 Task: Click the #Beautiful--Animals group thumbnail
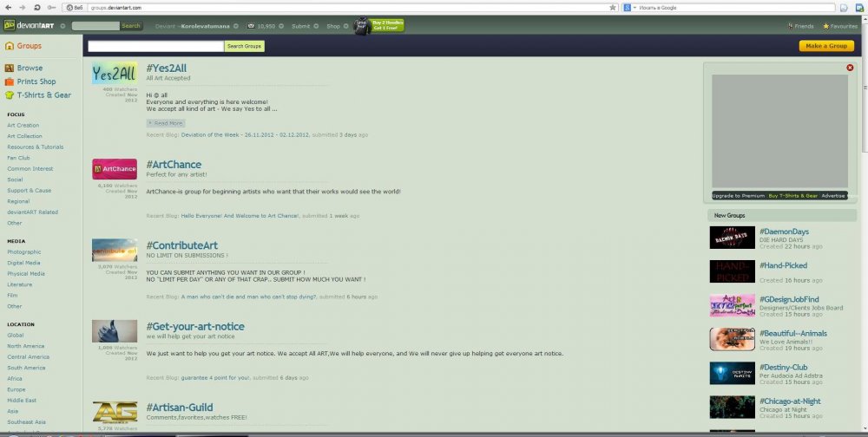point(733,339)
